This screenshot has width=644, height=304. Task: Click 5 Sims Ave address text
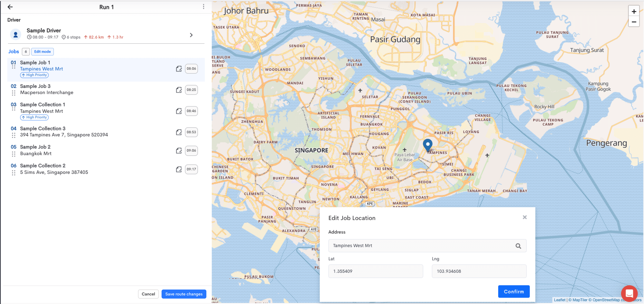tap(54, 172)
